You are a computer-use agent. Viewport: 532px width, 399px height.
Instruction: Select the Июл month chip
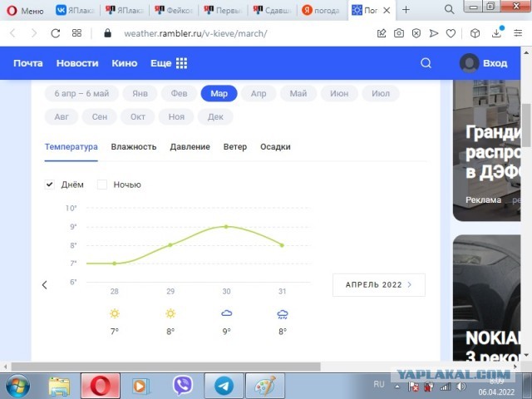pos(381,93)
